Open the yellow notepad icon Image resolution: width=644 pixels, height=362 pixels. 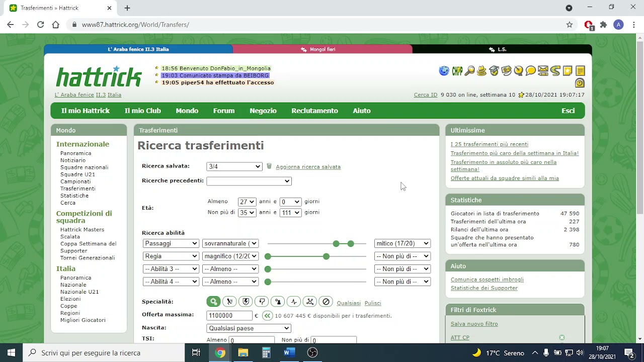pyautogui.click(x=580, y=71)
